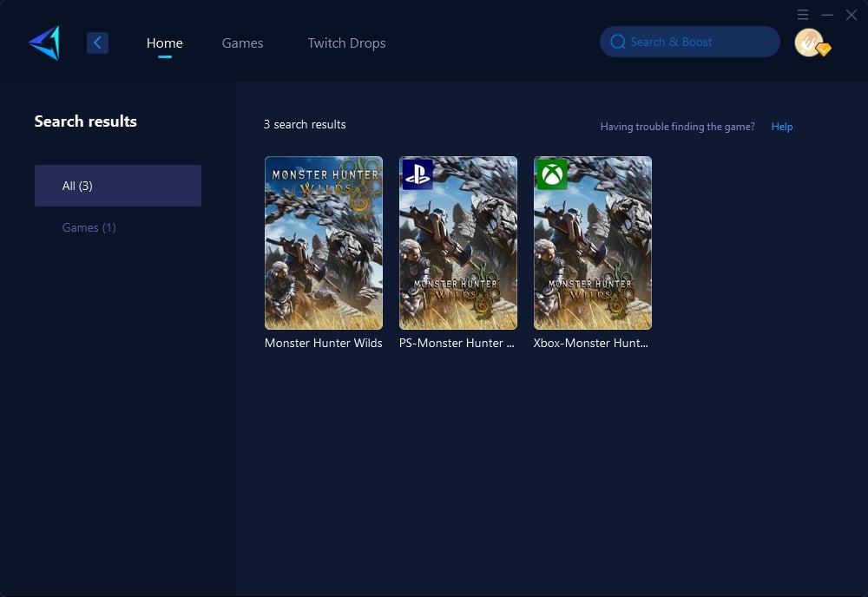Focus the Search & Boost field

(x=690, y=42)
